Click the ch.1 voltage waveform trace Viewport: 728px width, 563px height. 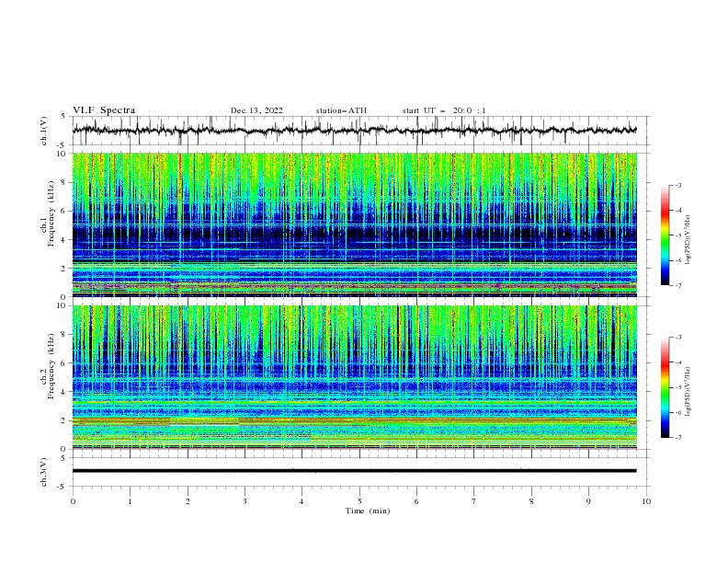click(x=354, y=131)
